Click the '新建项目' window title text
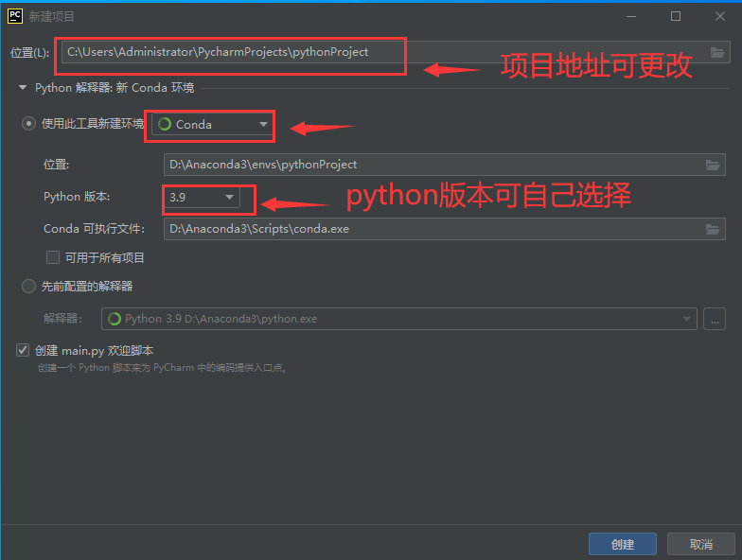The height and width of the screenshot is (560, 742). coord(51,17)
